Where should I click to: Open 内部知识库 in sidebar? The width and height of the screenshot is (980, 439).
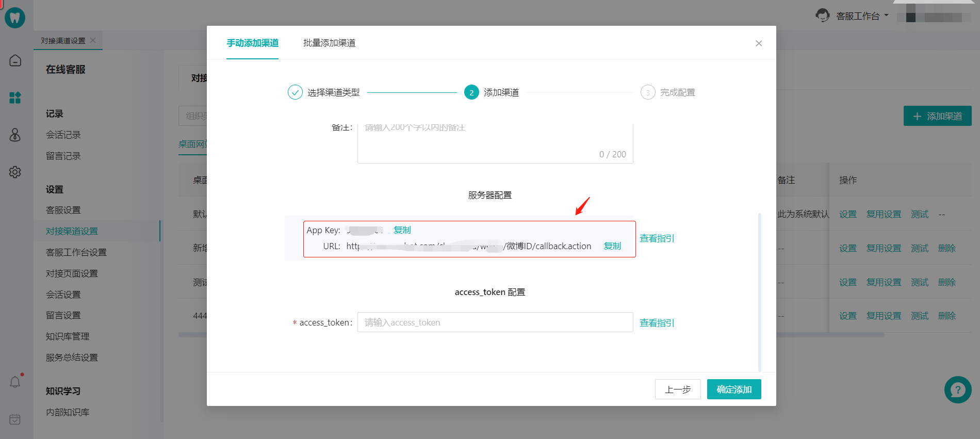(68, 412)
